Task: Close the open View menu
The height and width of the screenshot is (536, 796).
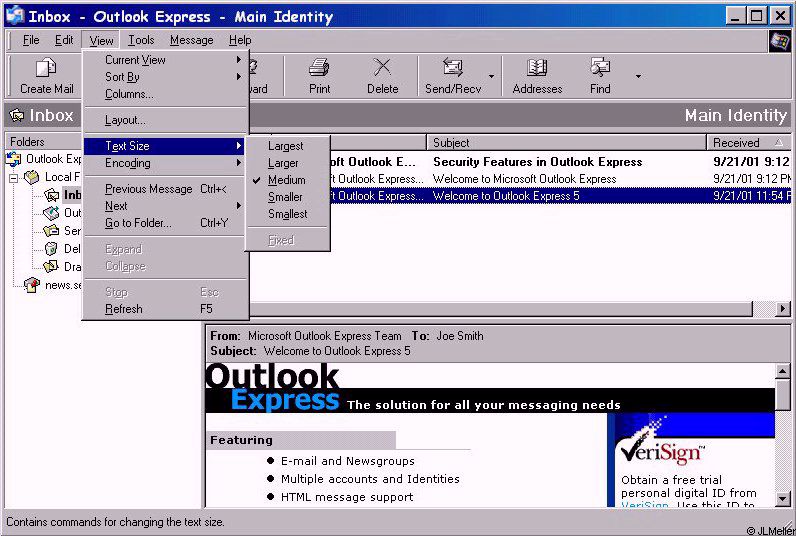Action: click(101, 40)
